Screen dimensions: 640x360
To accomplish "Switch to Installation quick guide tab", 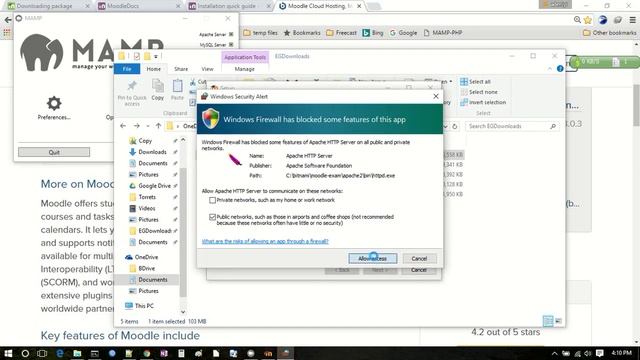I will (227, 6).
